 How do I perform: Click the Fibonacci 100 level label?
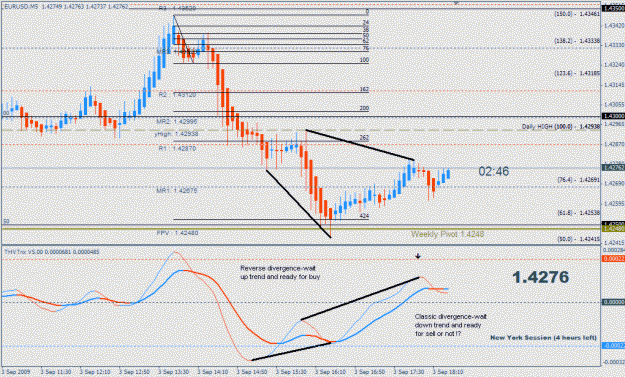(364, 60)
